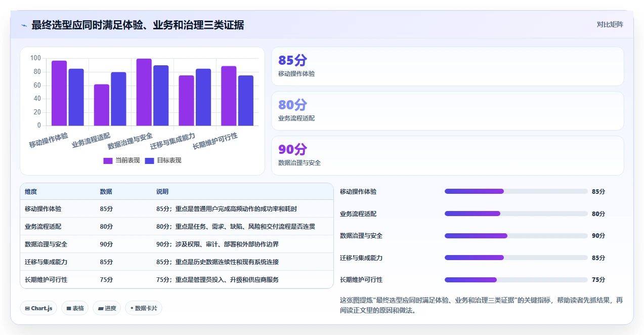The height and width of the screenshot is (335, 644).
Task: Click the 目标表现 bar for 长期维护可行性
Action: tap(246, 101)
